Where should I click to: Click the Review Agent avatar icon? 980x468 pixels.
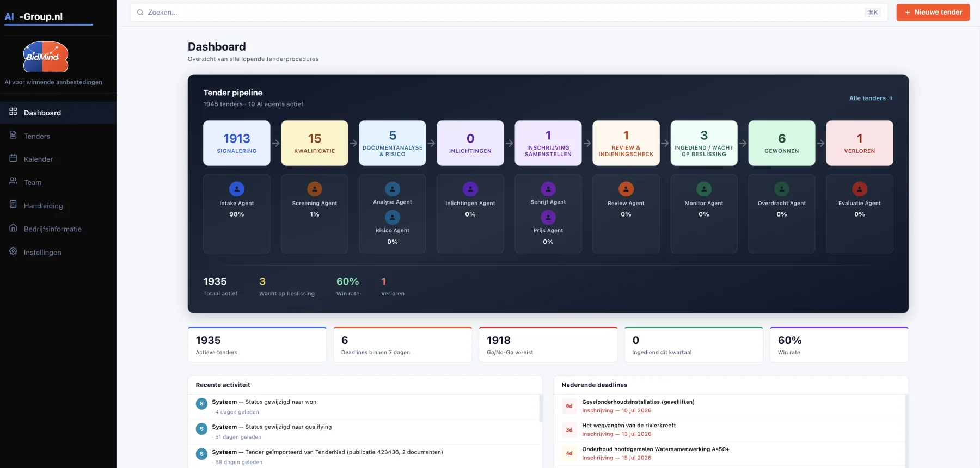pos(626,189)
